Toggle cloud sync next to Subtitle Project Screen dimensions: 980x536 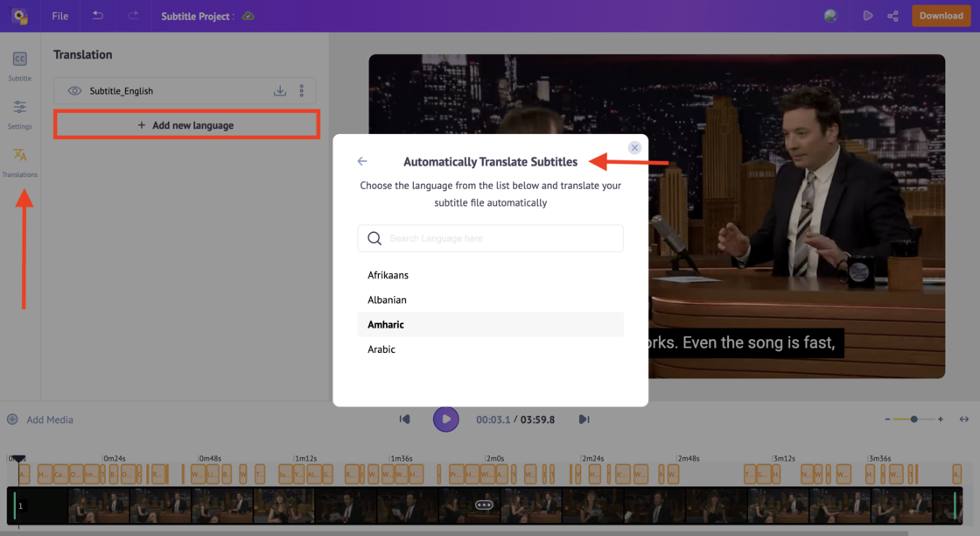coord(247,16)
